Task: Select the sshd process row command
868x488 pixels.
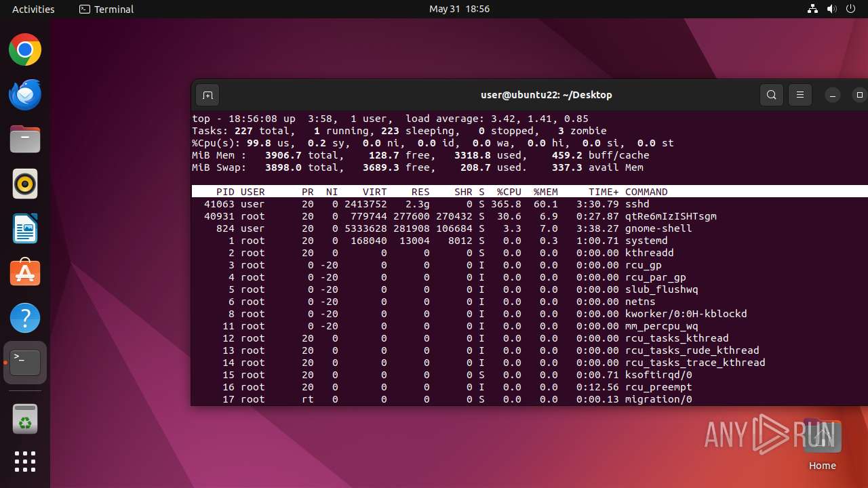Action: point(637,204)
